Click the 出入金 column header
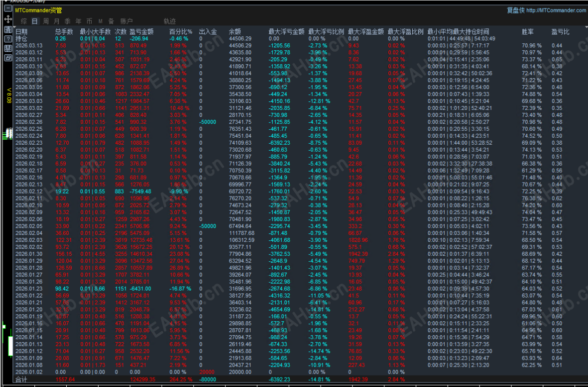 pyautogui.click(x=208, y=31)
